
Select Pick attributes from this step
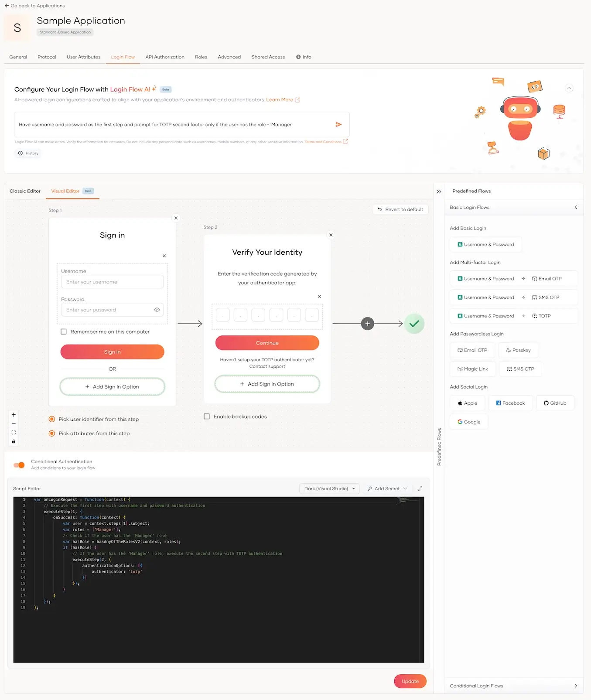52,434
